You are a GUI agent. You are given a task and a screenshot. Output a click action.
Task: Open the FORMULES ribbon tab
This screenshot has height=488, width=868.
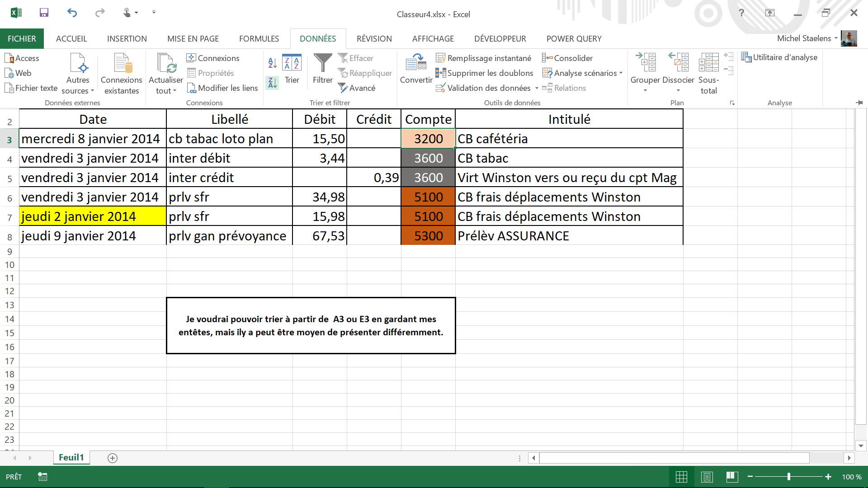click(x=259, y=39)
